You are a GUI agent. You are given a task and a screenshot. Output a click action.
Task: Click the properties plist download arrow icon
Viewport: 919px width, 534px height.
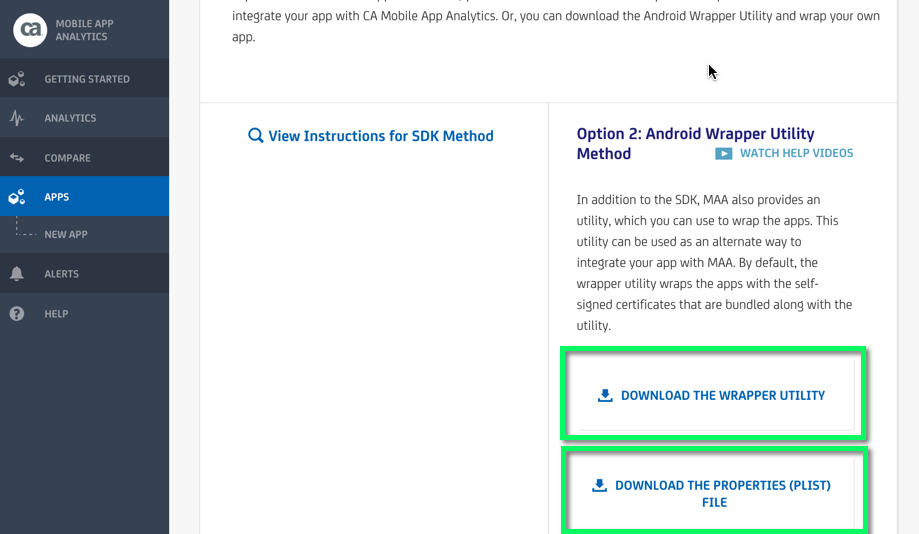(x=599, y=485)
